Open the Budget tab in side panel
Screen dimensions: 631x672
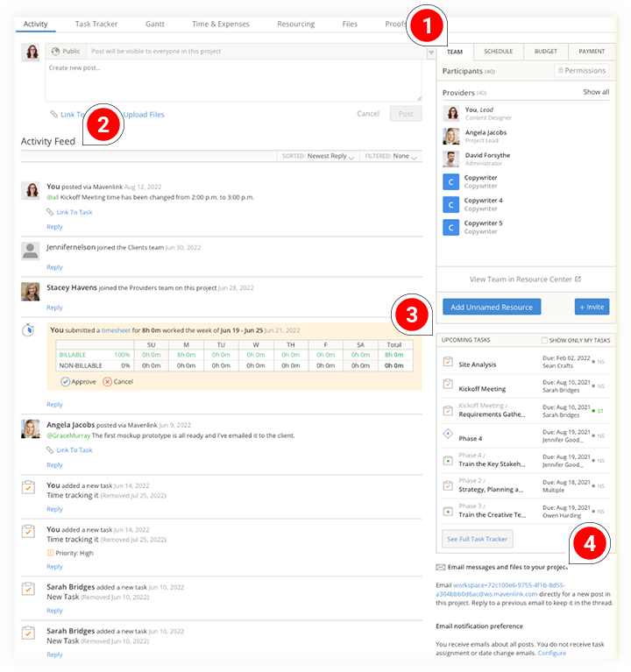pos(544,52)
